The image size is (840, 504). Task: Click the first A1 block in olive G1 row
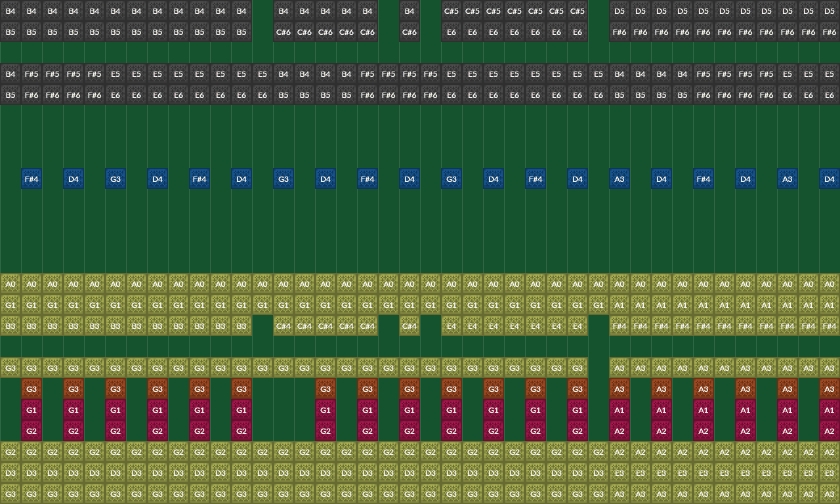[x=619, y=305]
